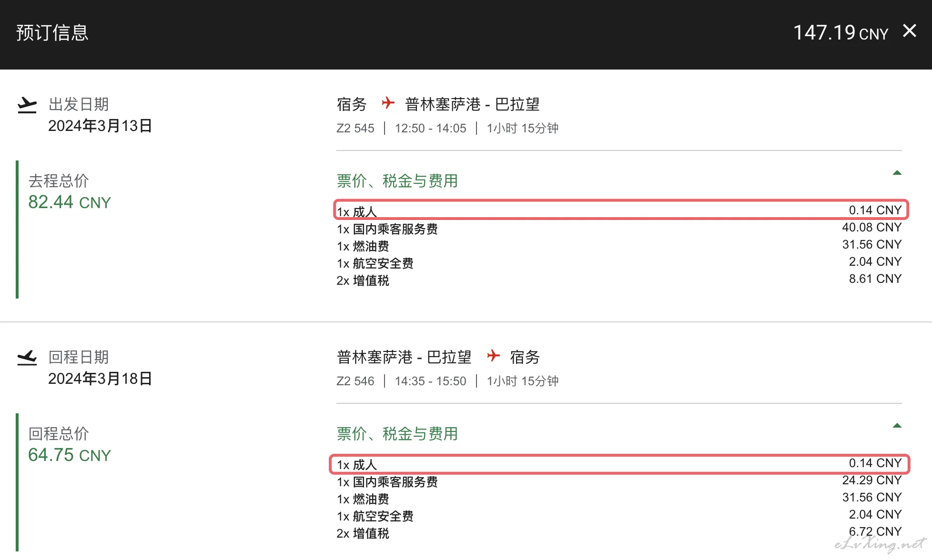Screen dimensions: 932x560
Task: Click red plane icon before 宿务 in return route
Action: point(494,356)
